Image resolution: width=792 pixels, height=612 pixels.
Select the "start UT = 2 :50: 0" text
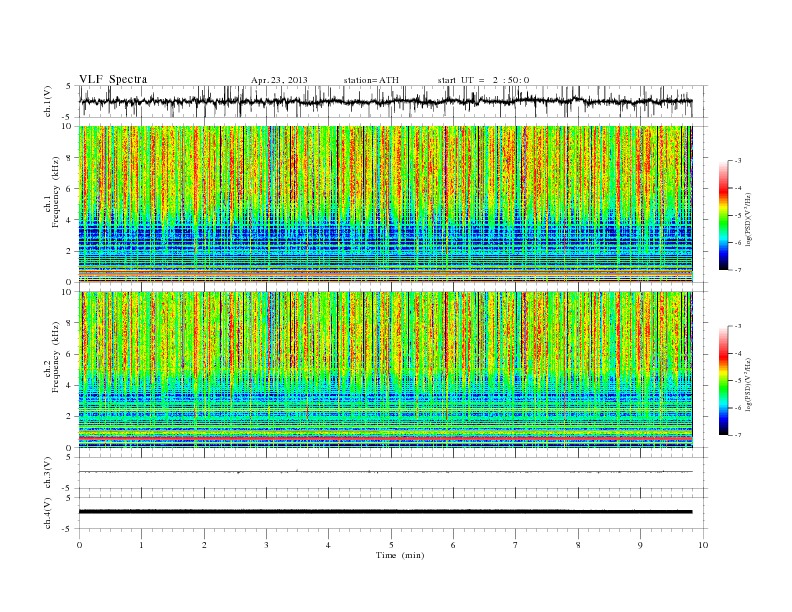point(483,80)
